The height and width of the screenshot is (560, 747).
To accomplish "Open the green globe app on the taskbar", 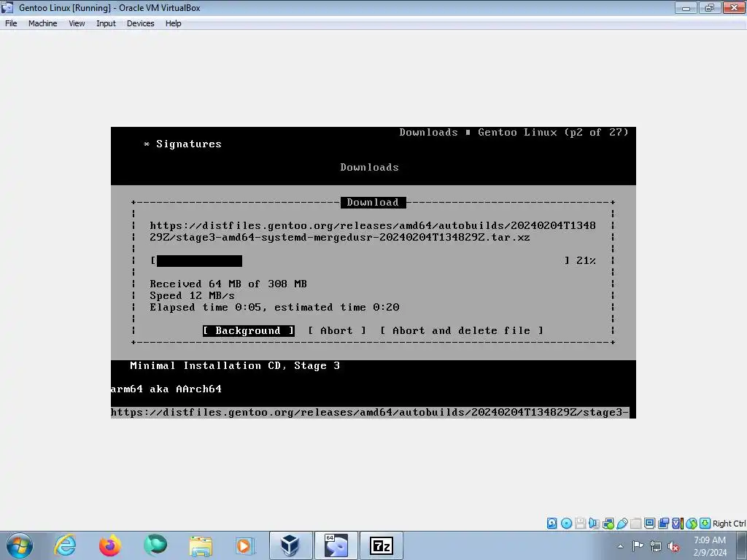I will pos(155,545).
